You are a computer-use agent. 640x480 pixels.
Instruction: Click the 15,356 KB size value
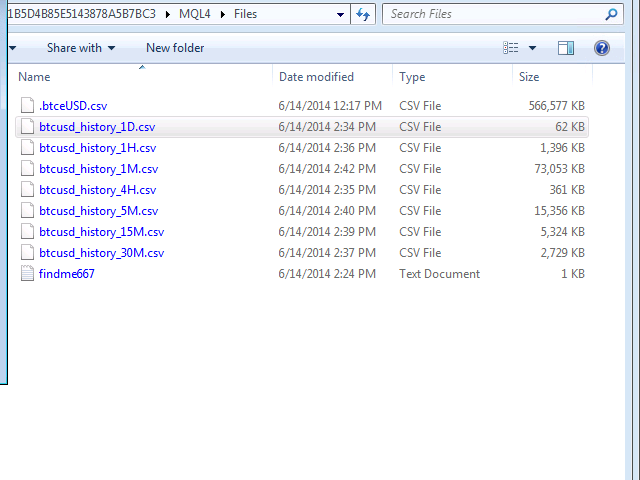coord(560,211)
